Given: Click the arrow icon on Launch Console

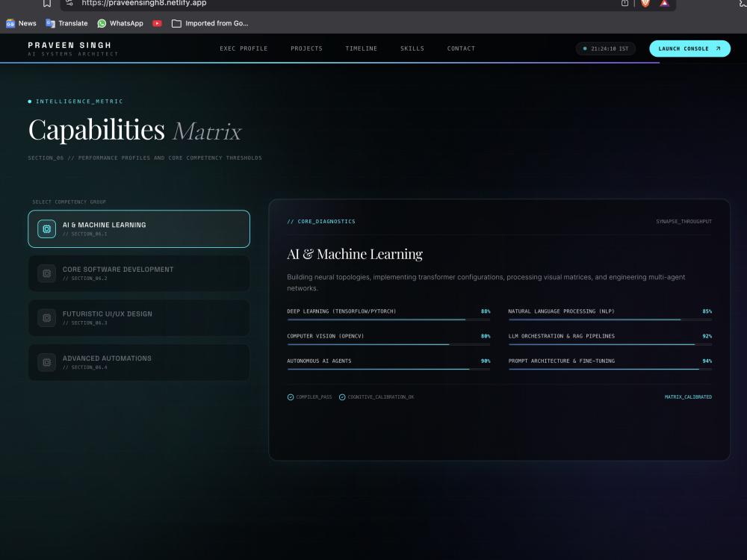Looking at the screenshot, I should tap(718, 49).
